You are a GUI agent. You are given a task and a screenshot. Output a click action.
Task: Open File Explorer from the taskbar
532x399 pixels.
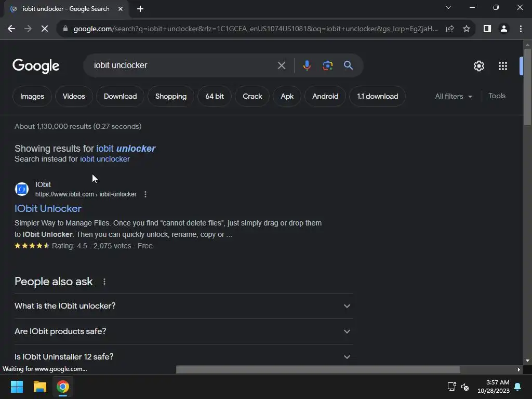point(39,387)
